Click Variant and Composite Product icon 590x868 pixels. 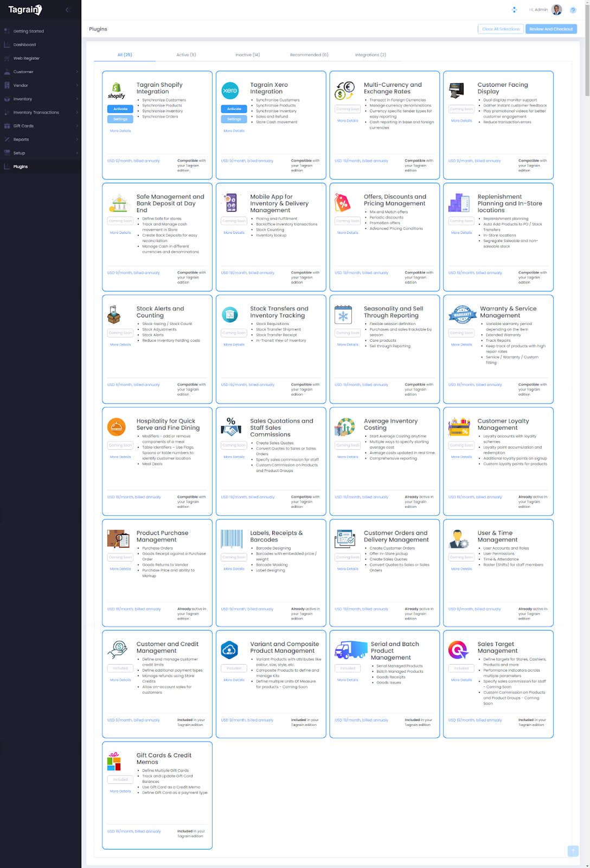(230, 650)
